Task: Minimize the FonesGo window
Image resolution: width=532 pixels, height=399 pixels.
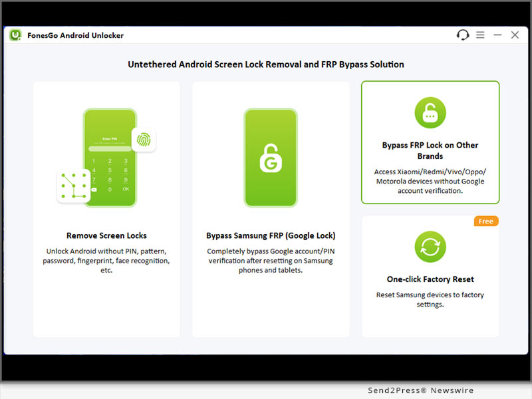Action: point(497,35)
